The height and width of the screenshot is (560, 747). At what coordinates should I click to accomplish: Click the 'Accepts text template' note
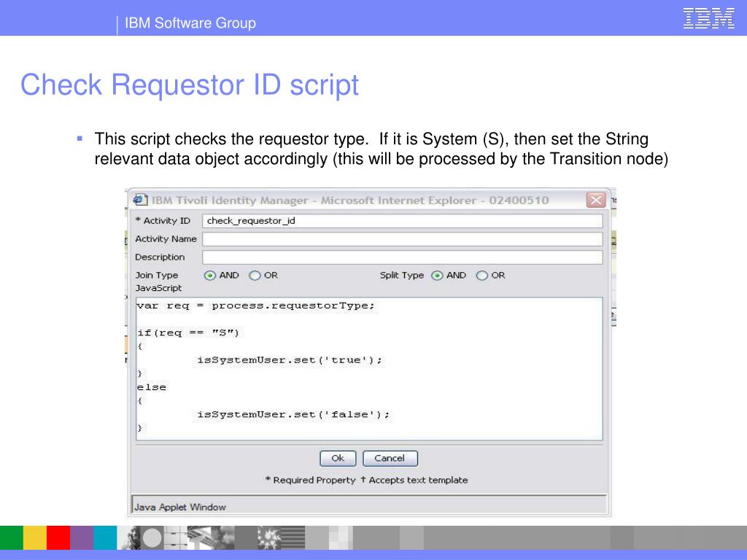click(x=418, y=480)
